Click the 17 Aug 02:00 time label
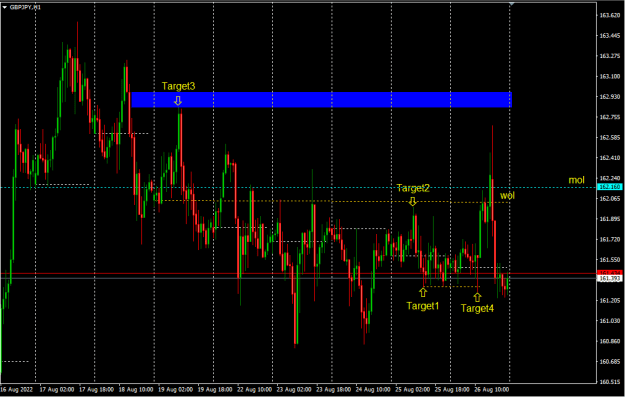 click(57, 389)
